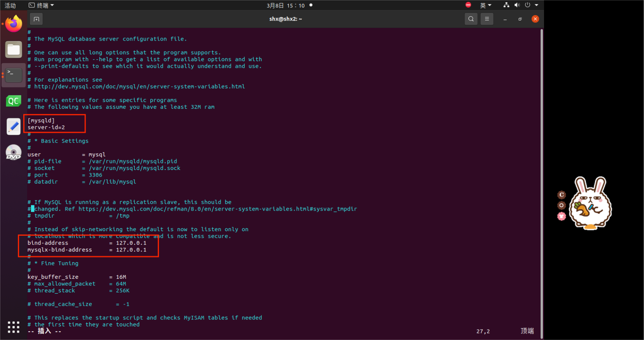Image resolution: width=644 pixels, height=340 pixels.
Task: Click the network status icon
Action: point(506,5)
